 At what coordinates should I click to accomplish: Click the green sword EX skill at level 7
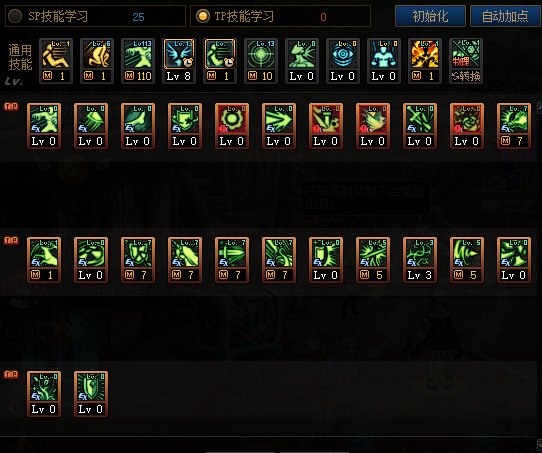(x=232, y=260)
